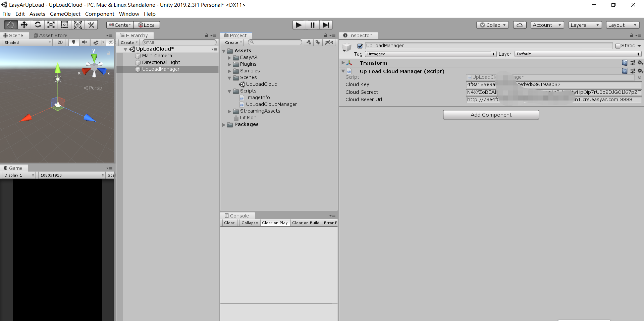The image size is (644, 321).
Task: Click the Hierarchy panel lock icon
Action: 206,36
